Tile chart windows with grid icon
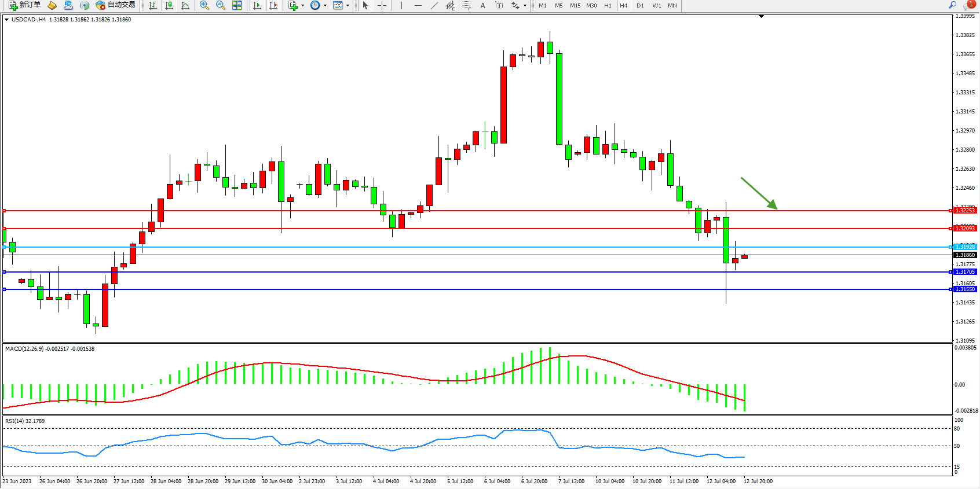Viewport: 980px width, 489px height. coord(237,5)
